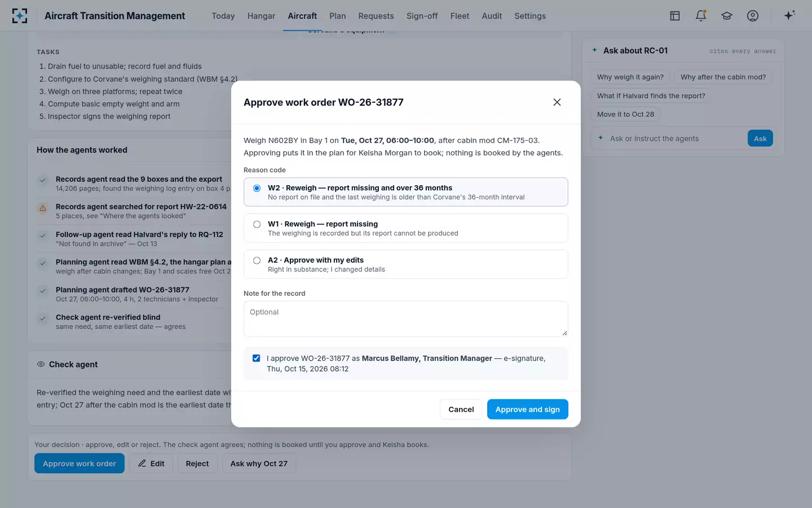Choose the 'Why weigh it again?' suggestion
The width and height of the screenshot is (812, 508).
pyautogui.click(x=630, y=77)
